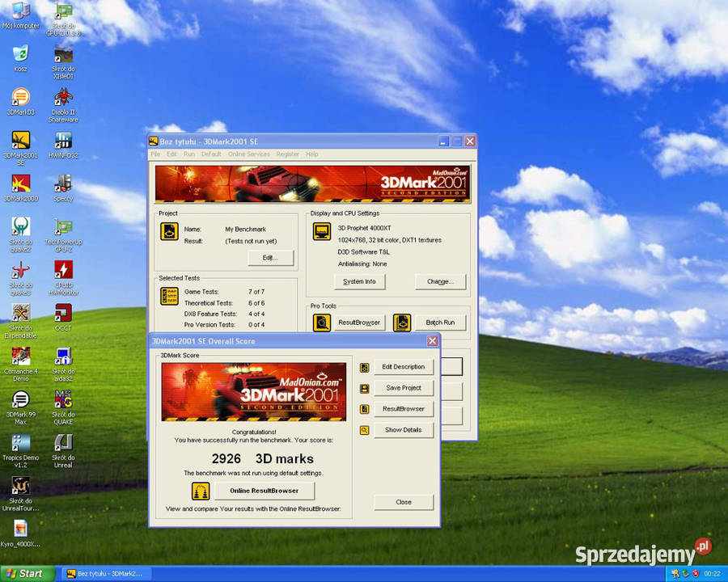Image resolution: width=728 pixels, height=582 pixels.
Task: Launch 3DMark2001 SE from the desktop
Action: [20, 140]
